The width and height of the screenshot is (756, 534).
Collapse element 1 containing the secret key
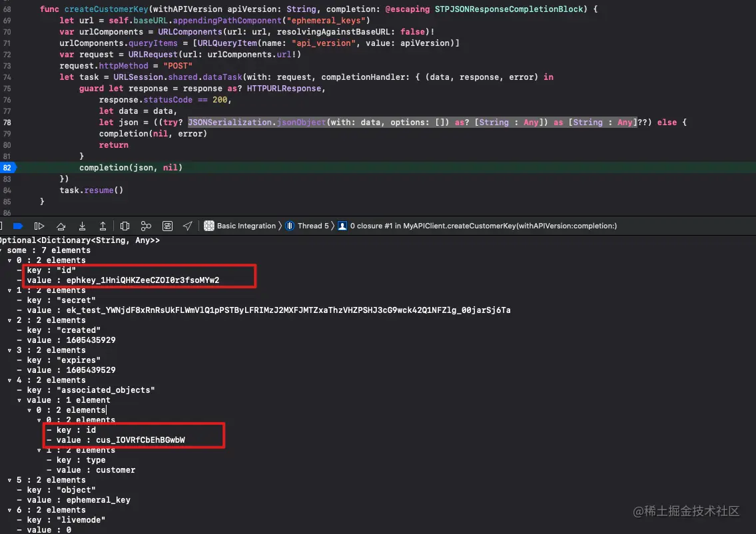(x=9, y=290)
